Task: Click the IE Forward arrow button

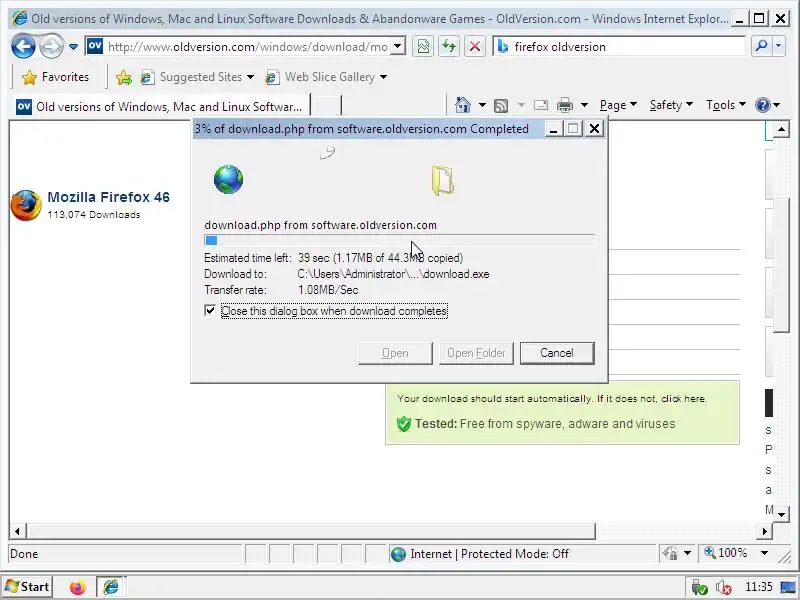Action: 52,47
